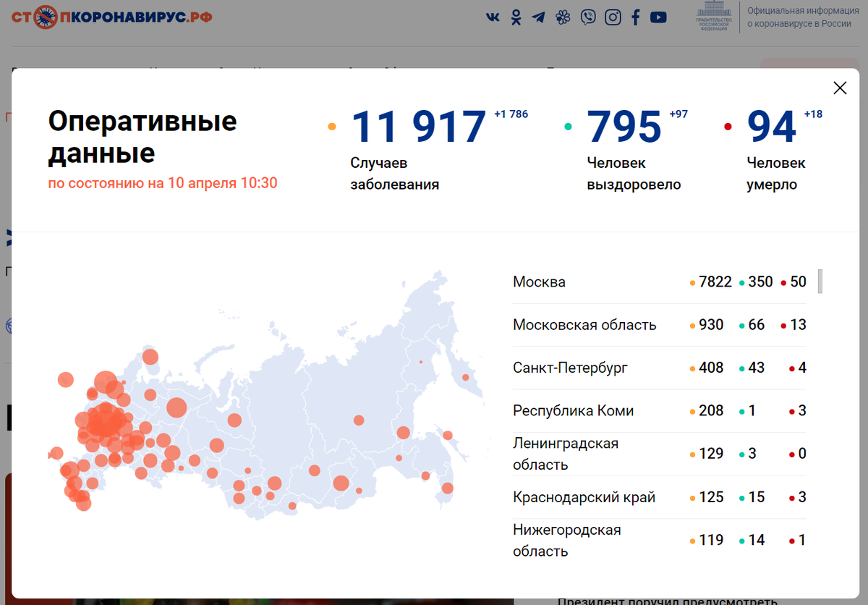Click the deaths count 94

click(772, 127)
